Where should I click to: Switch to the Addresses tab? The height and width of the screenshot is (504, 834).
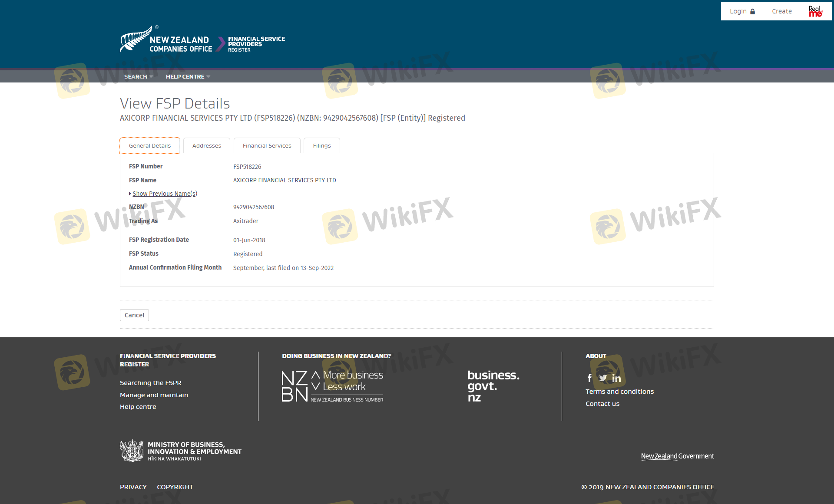tap(207, 146)
